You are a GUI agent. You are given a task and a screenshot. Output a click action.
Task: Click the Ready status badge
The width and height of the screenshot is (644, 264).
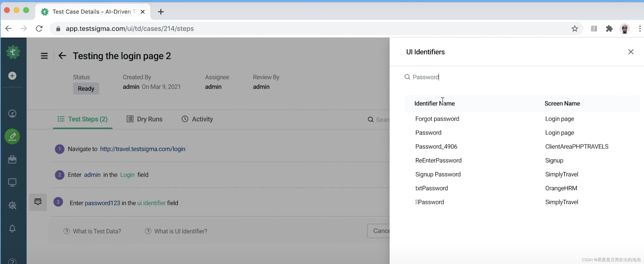[x=86, y=89]
